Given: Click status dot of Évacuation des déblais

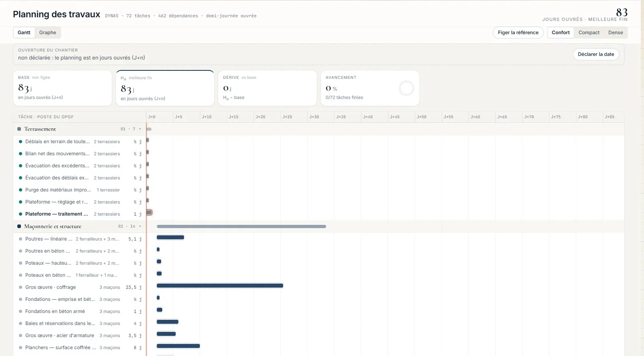Looking at the screenshot, I should (21, 178).
